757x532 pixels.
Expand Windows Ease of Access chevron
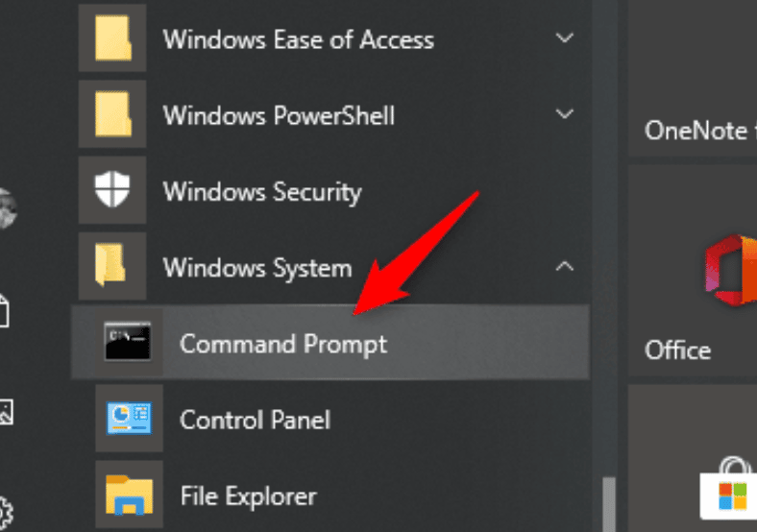pos(564,37)
